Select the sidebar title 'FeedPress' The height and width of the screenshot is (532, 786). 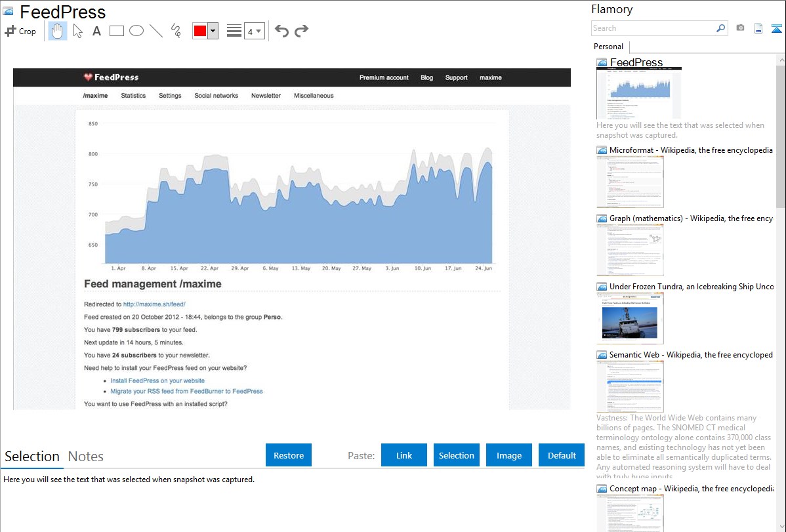(636, 62)
